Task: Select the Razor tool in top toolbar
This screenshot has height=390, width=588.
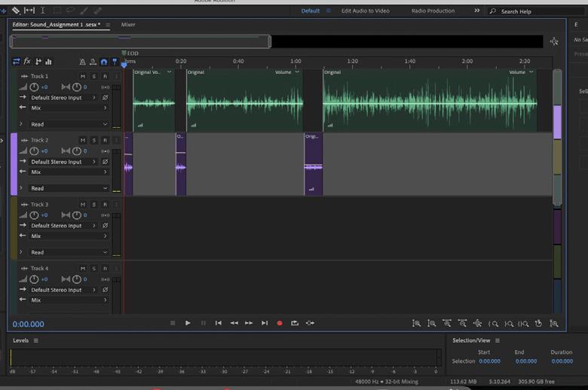Action: [16, 11]
